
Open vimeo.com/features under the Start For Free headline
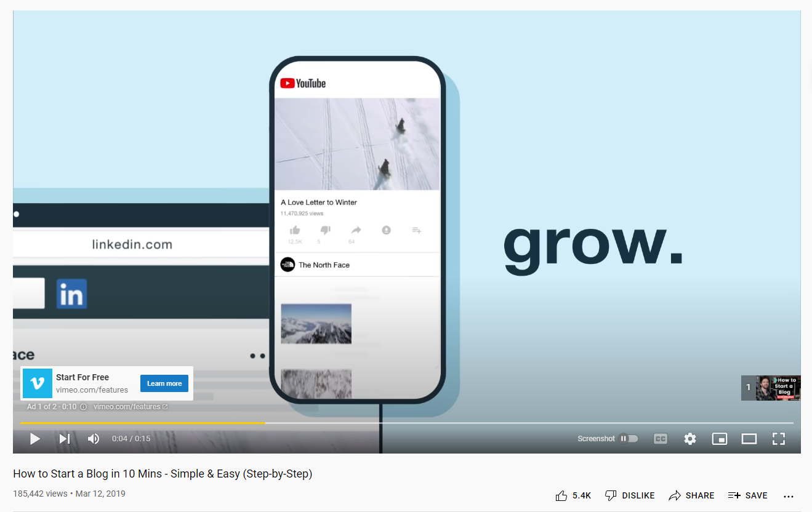pos(92,390)
